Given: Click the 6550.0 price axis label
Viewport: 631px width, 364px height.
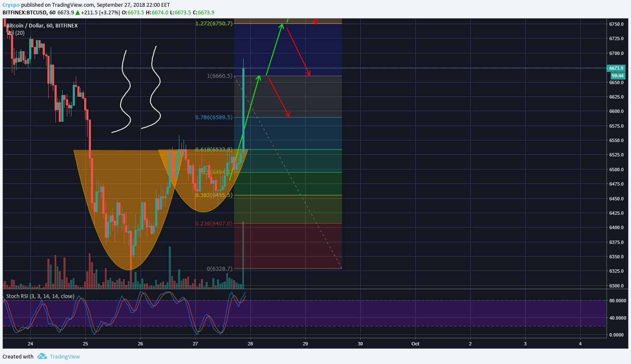Looking at the screenshot, I should point(616,140).
